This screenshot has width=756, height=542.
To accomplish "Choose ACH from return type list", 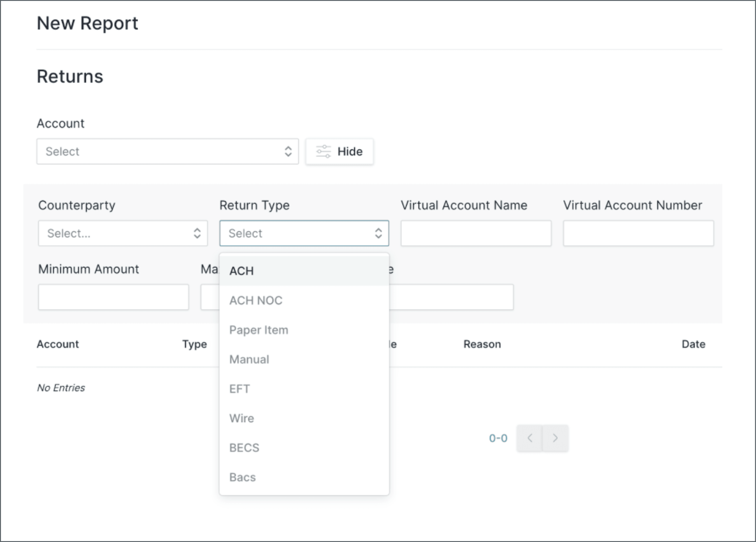I will click(x=241, y=271).
